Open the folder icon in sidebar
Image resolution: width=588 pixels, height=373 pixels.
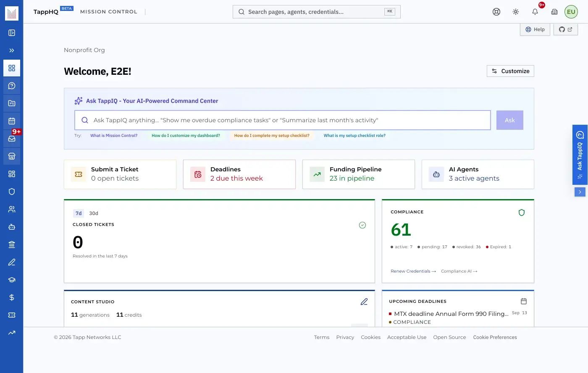12,103
